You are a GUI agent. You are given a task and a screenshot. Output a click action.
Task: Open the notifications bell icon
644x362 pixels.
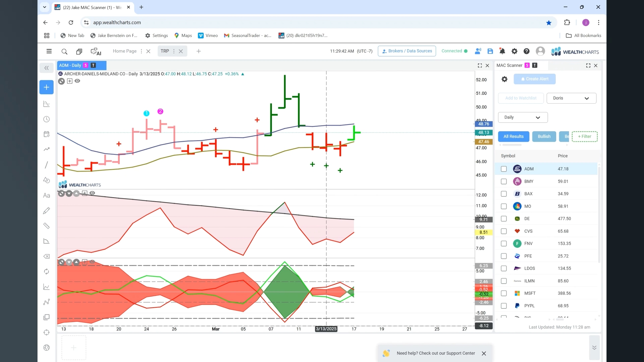[x=502, y=51]
